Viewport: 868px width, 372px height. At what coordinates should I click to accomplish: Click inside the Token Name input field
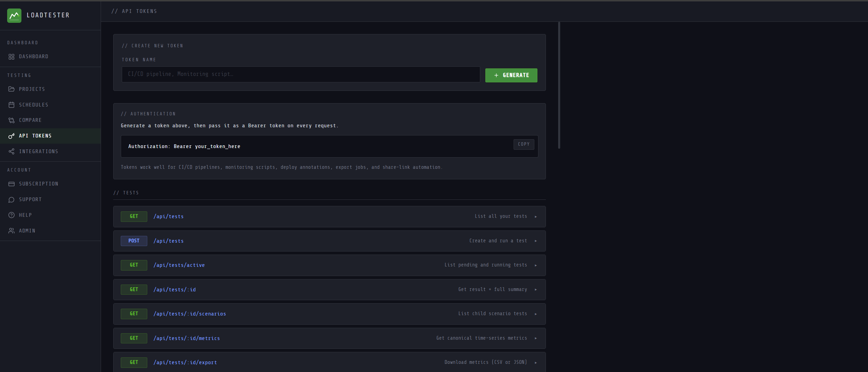(301, 74)
